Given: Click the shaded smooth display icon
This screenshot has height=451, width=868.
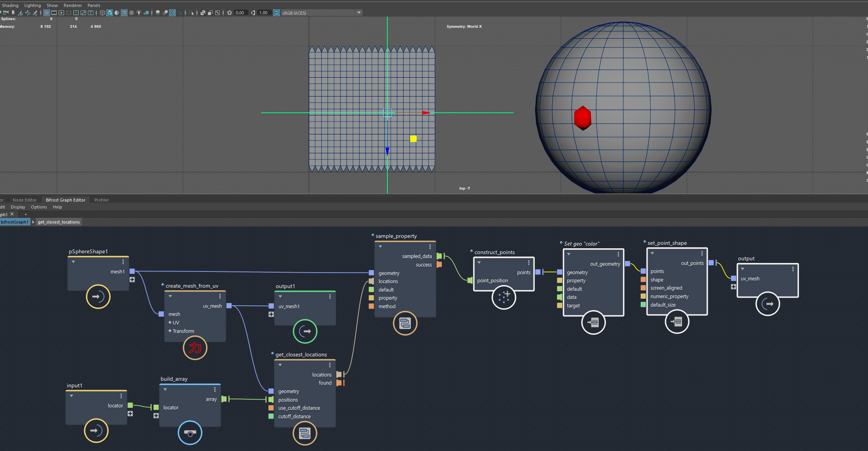Looking at the screenshot, I should [110, 12].
